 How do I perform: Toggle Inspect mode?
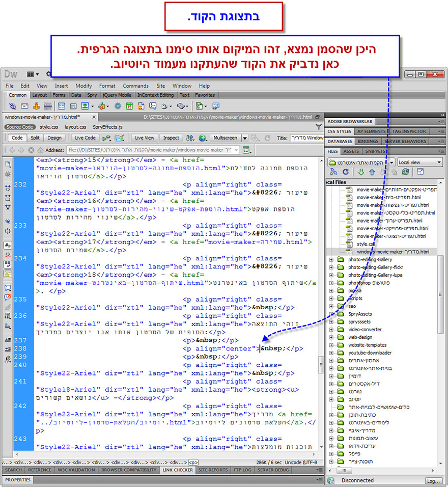[171, 138]
